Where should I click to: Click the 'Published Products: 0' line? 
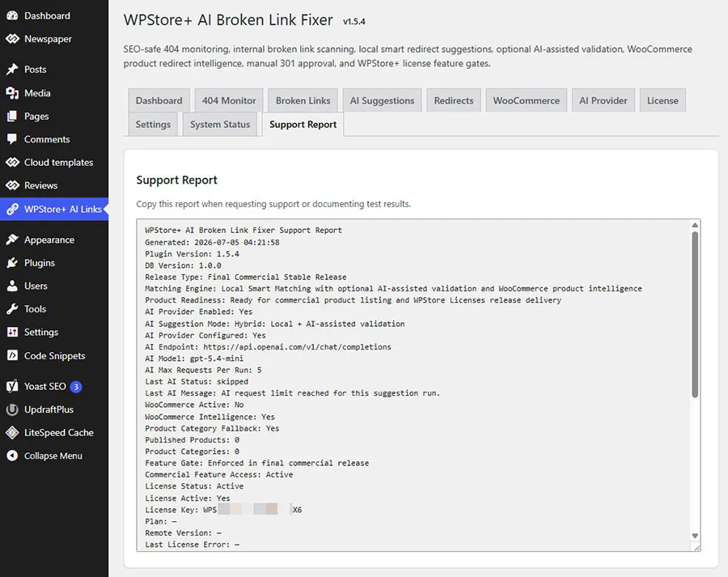click(x=193, y=440)
